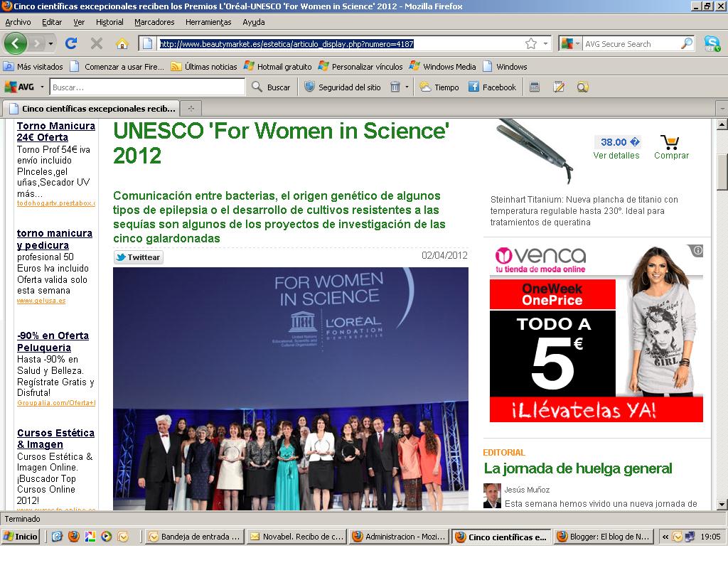Select the Cinco científicas excepcionales tab
The image size is (728, 580).
coord(92,109)
